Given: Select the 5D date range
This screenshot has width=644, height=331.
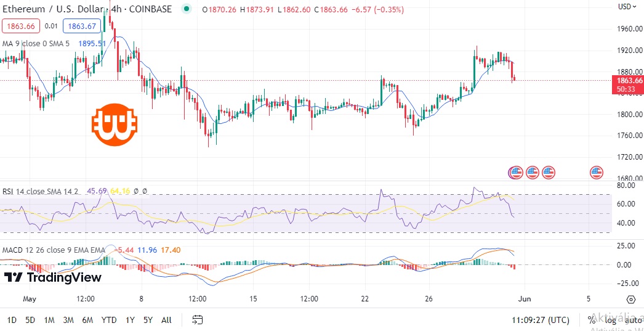Looking at the screenshot, I should pyautogui.click(x=30, y=319).
